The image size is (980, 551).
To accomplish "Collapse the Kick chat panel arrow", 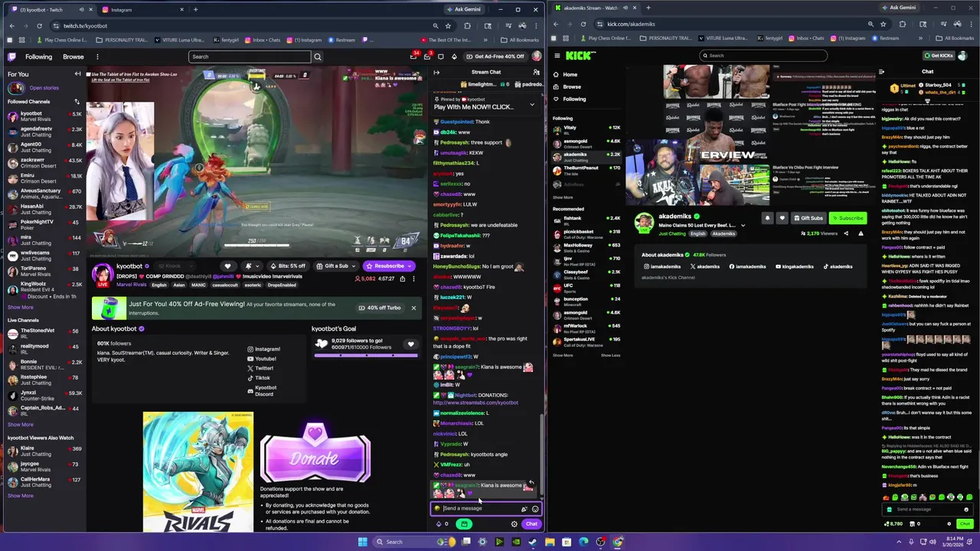I will click(881, 72).
